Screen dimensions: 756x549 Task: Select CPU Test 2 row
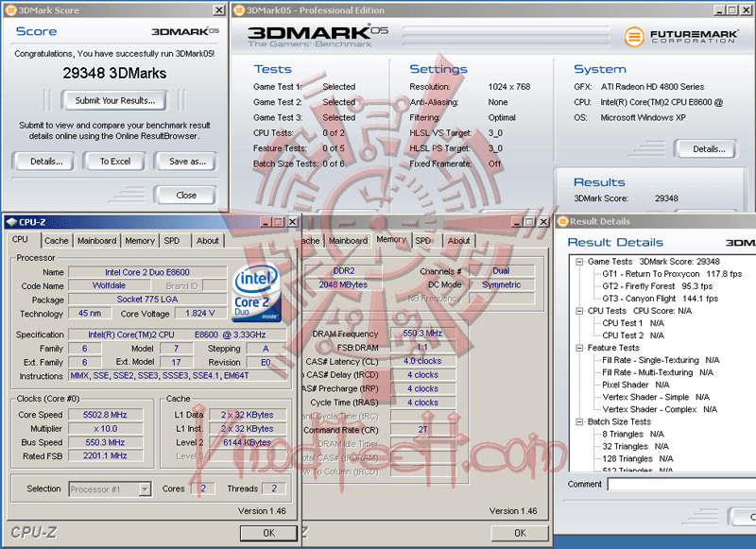pos(633,335)
